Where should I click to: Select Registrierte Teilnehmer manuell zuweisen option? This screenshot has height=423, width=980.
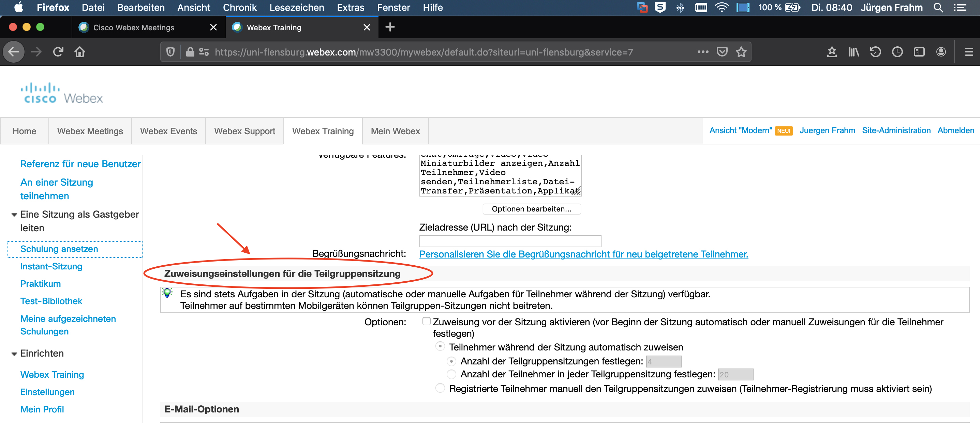coord(440,388)
